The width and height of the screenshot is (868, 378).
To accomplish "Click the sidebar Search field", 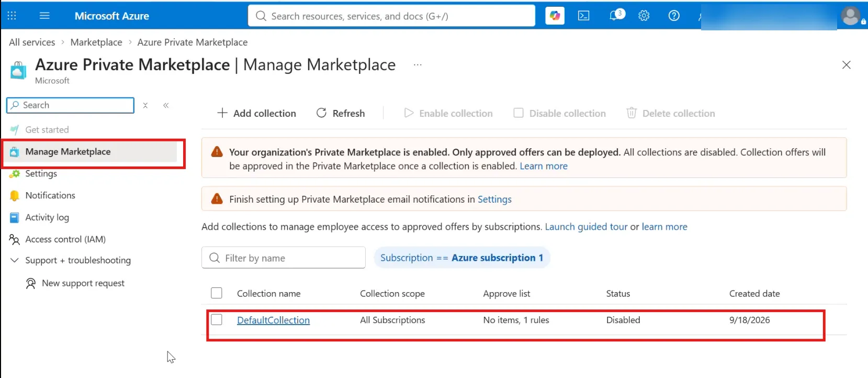I will 70,105.
